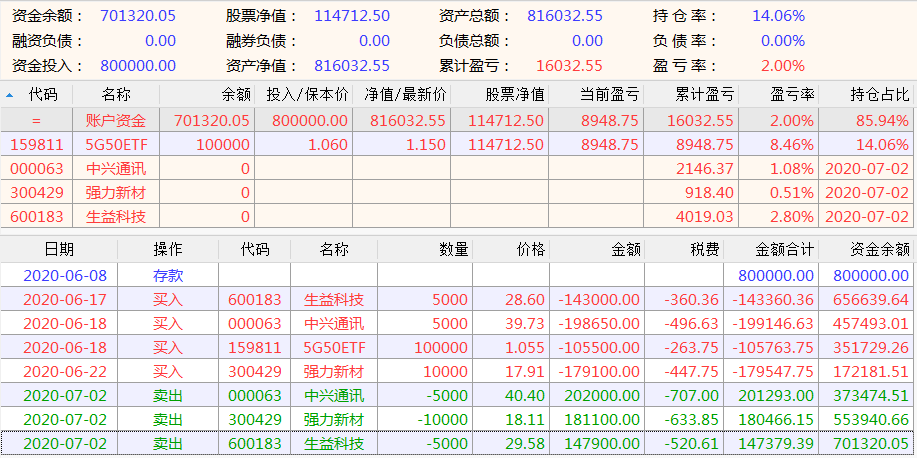Select the 2020-06-17 买入 生益科技 row date

click(65, 300)
